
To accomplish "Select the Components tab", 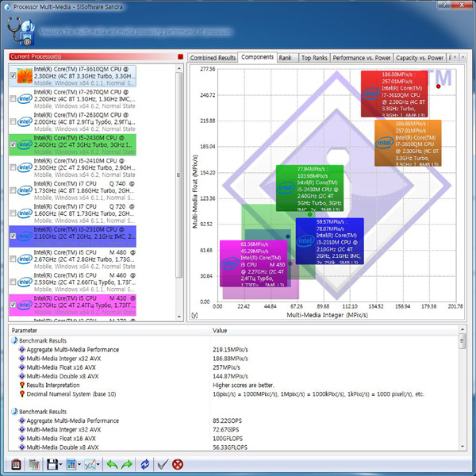I will pyautogui.click(x=257, y=57).
